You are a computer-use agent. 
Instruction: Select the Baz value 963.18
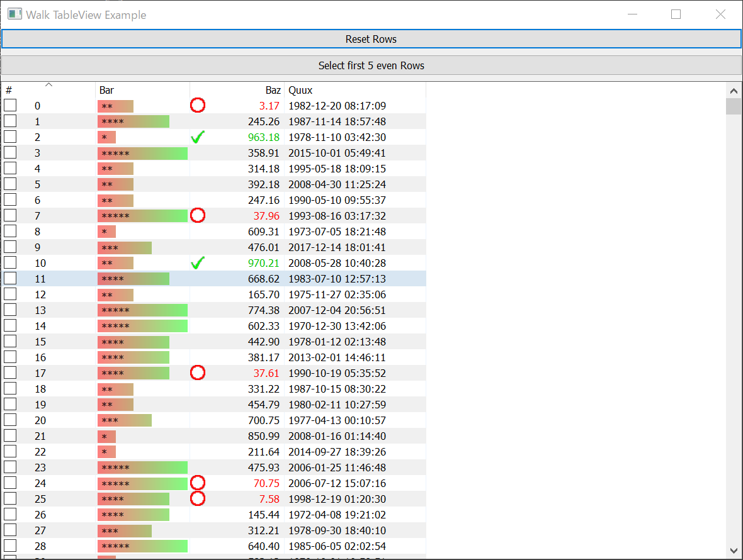coord(264,137)
